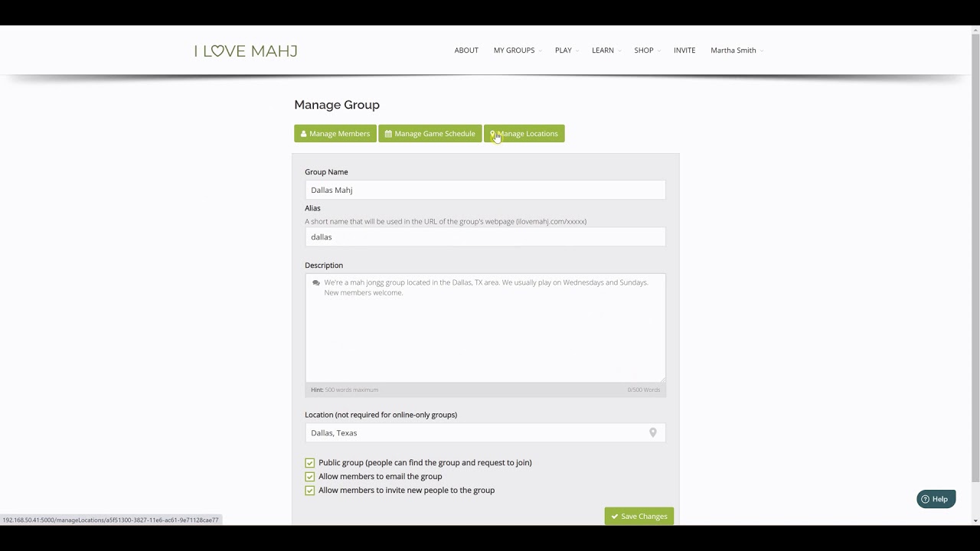Click the Group Name field with Dallas Mahj
This screenshot has width=980, height=551.
(x=485, y=190)
